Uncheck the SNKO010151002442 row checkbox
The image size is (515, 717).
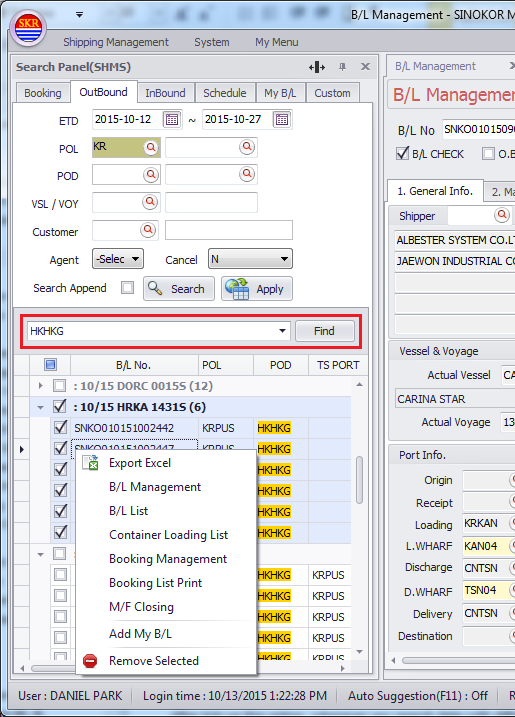click(x=60, y=428)
